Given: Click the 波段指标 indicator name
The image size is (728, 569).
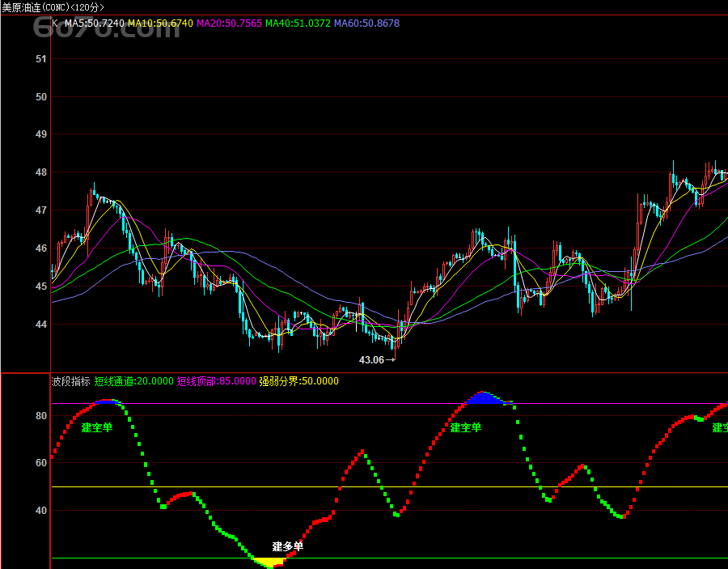Looking at the screenshot, I should tap(70, 381).
